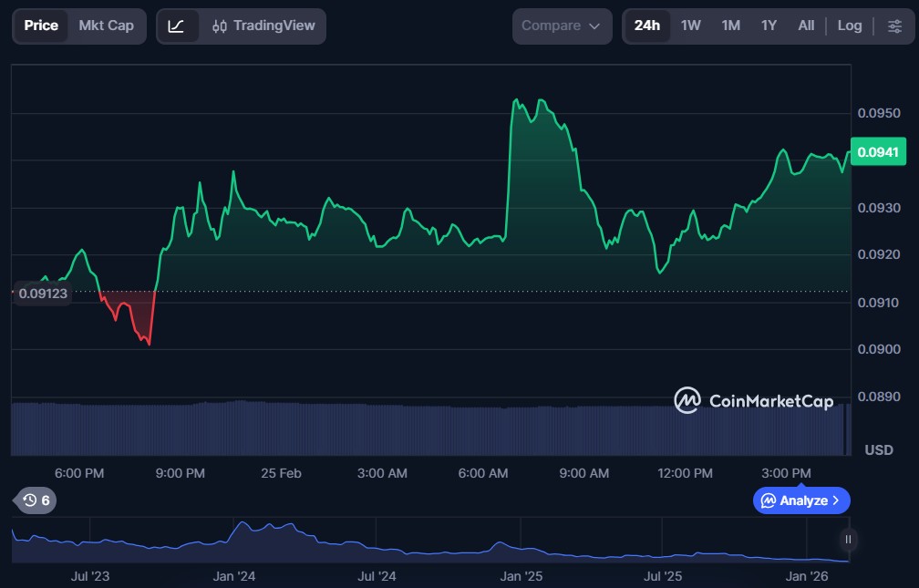This screenshot has width=919, height=588.
Task: Click the 0.09123 opening price label
Action: tap(44, 294)
